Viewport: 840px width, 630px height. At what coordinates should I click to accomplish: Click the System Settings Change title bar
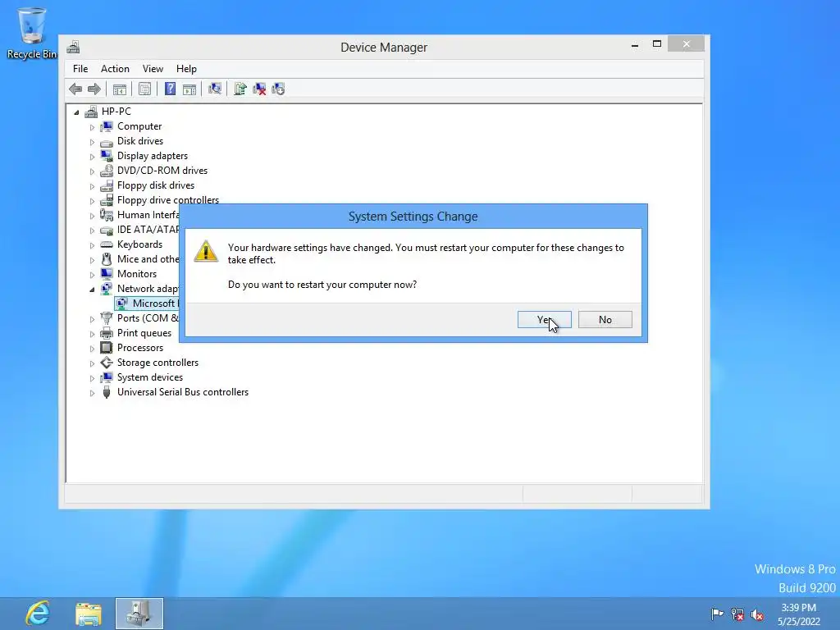(413, 217)
